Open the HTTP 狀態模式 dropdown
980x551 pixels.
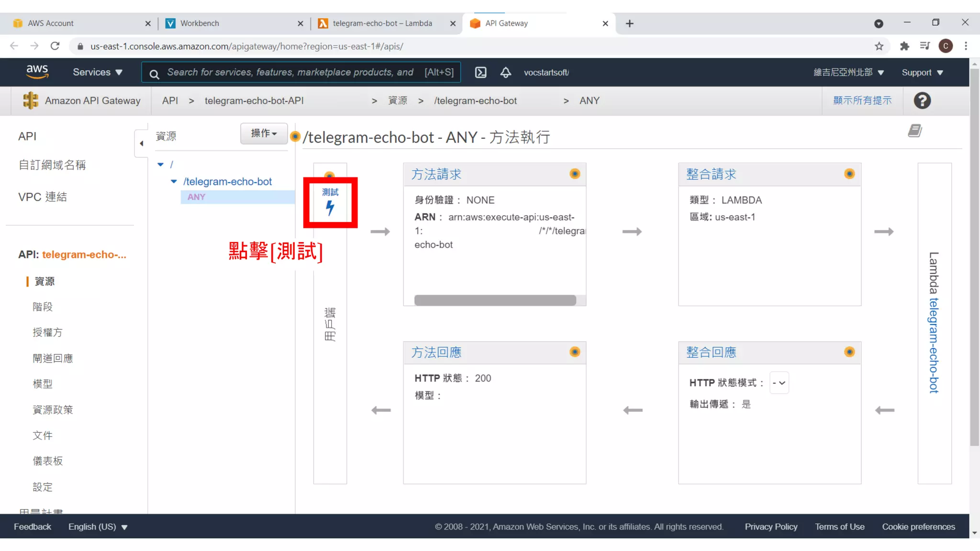(779, 383)
